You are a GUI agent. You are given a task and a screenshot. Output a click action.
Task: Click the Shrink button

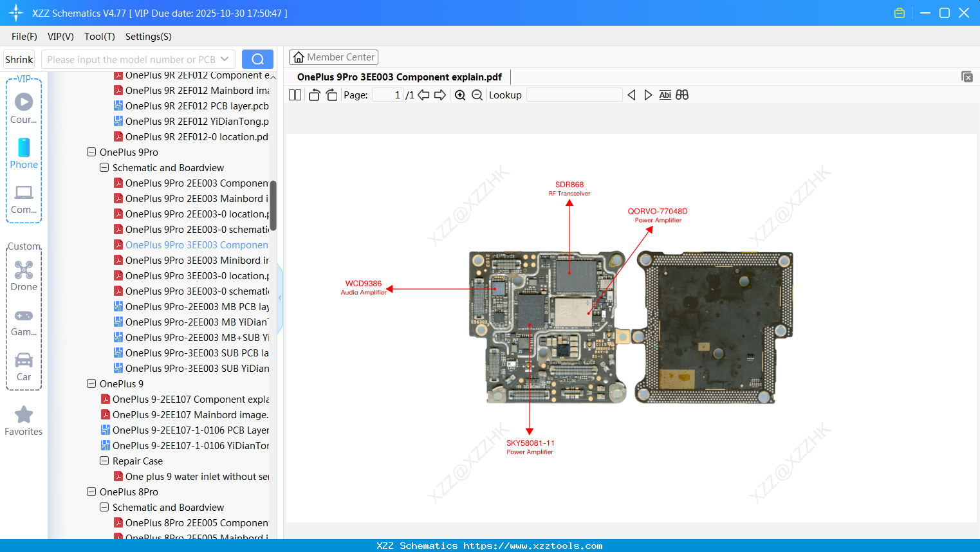coord(19,59)
